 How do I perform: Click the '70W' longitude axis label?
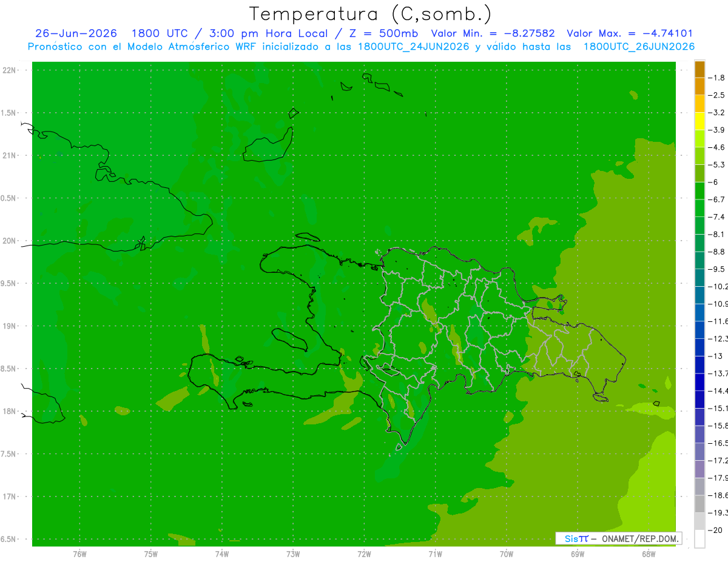[x=507, y=554]
